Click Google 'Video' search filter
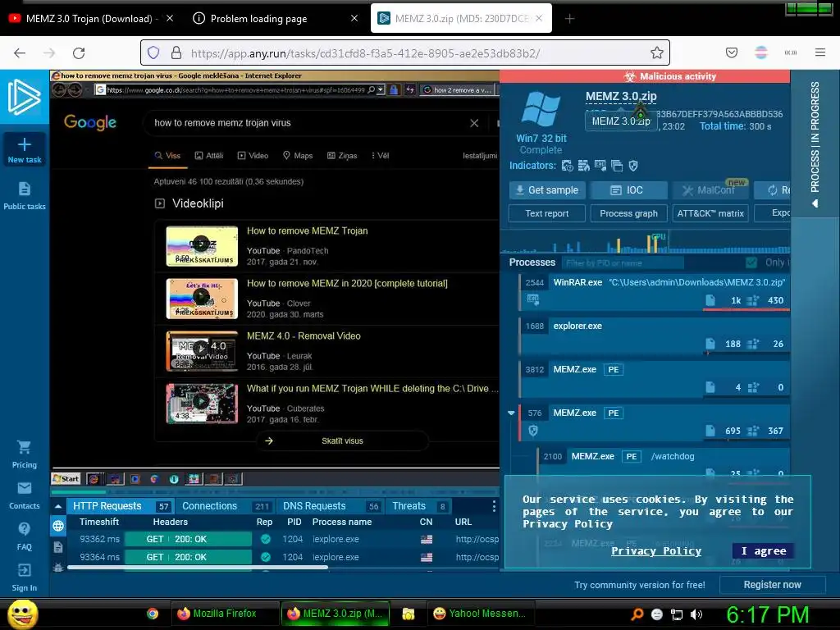Image resolution: width=840 pixels, height=630 pixels. click(x=253, y=155)
